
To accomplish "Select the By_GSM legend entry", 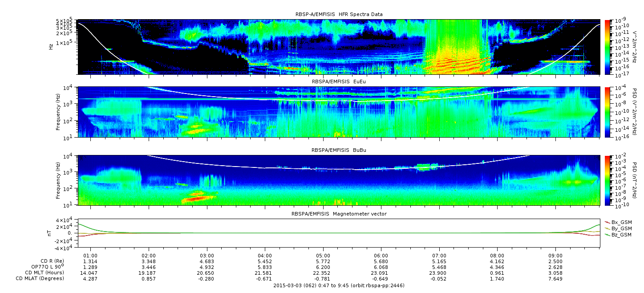I will [x=621, y=228].
